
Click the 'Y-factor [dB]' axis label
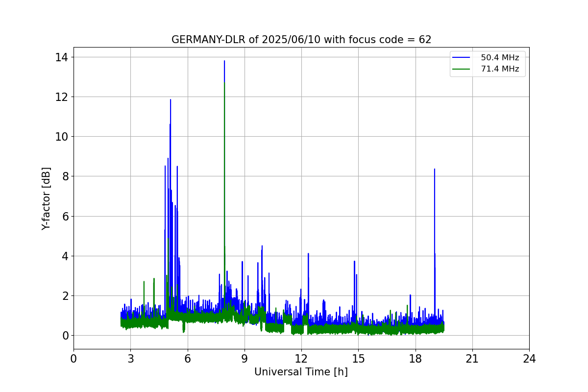[x=46, y=198]
